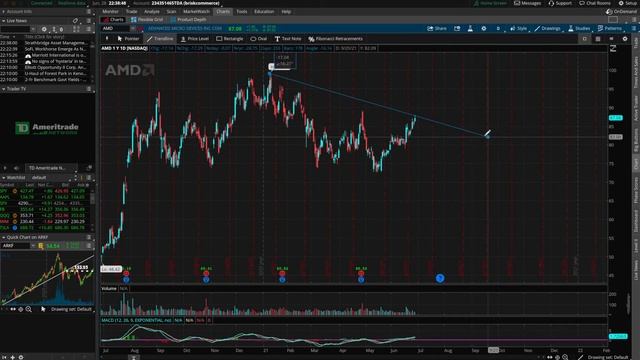Image resolution: width=640 pixels, height=360 pixels.
Task: Click the Trendline endpoint handle at the pencil cursor
Action: [x=487, y=137]
